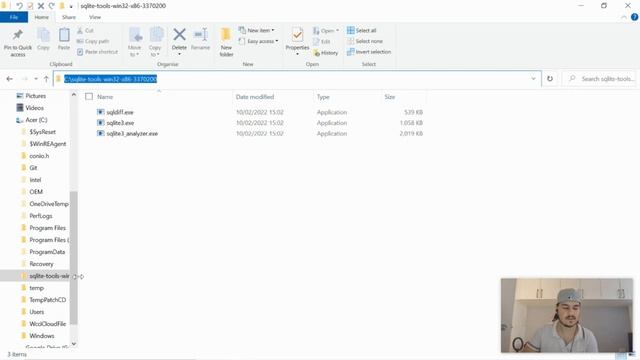Sort by the Name column
Image resolution: width=640 pixels, height=360 pixels.
coord(105,97)
